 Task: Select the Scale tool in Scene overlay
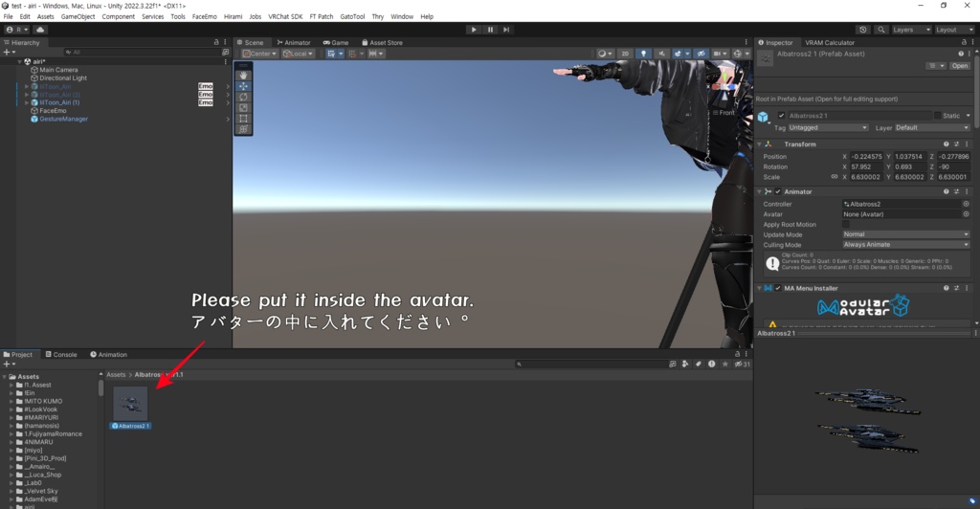click(243, 107)
